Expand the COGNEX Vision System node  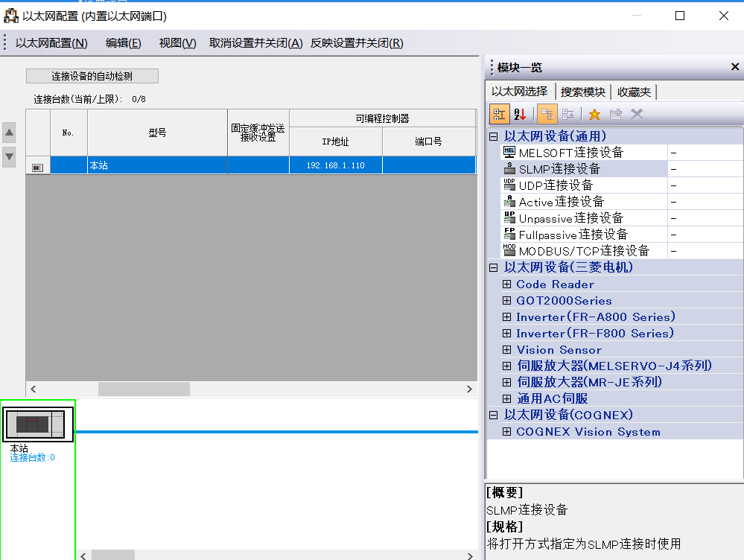[x=507, y=432]
